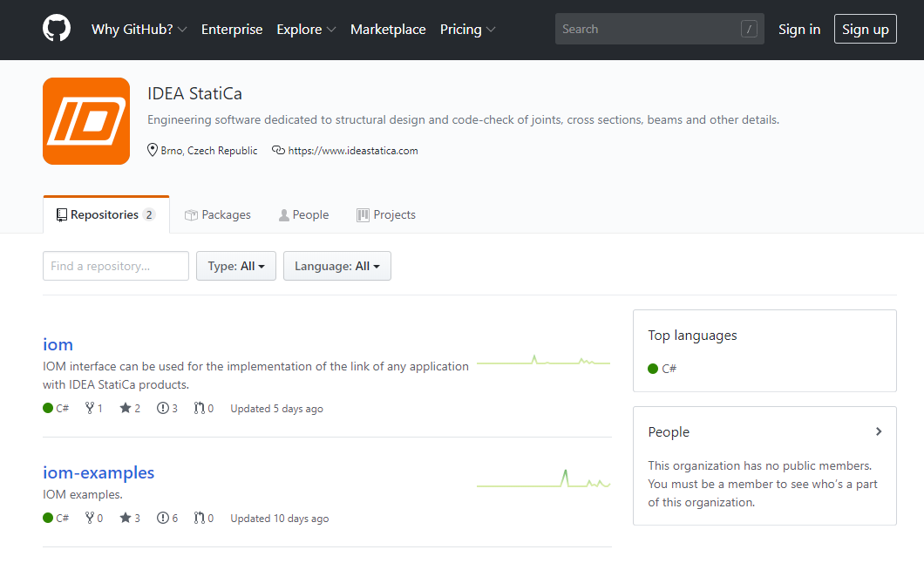Open the Type: All filter dropdown
The width and height of the screenshot is (924, 570).
[x=235, y=265]
